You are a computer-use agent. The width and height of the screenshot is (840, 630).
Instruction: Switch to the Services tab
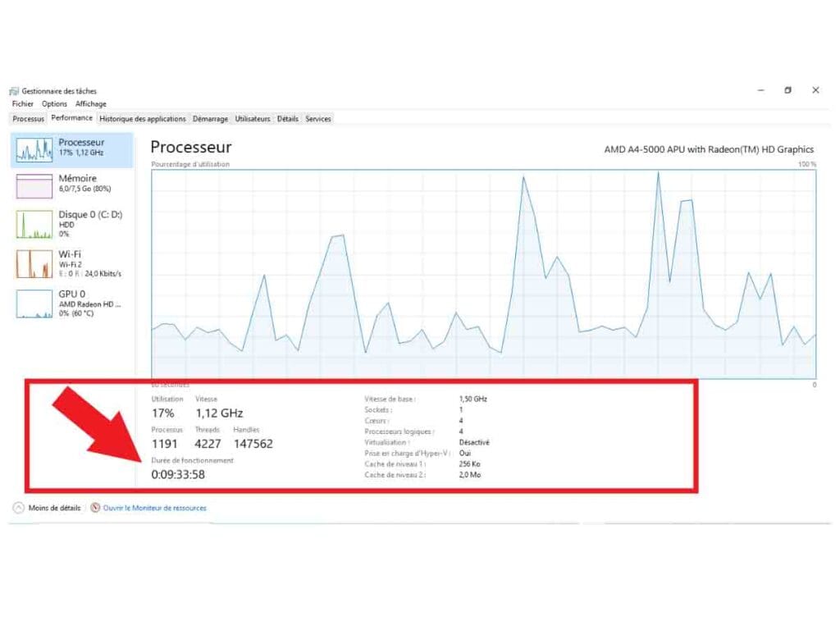coord(317,118)
